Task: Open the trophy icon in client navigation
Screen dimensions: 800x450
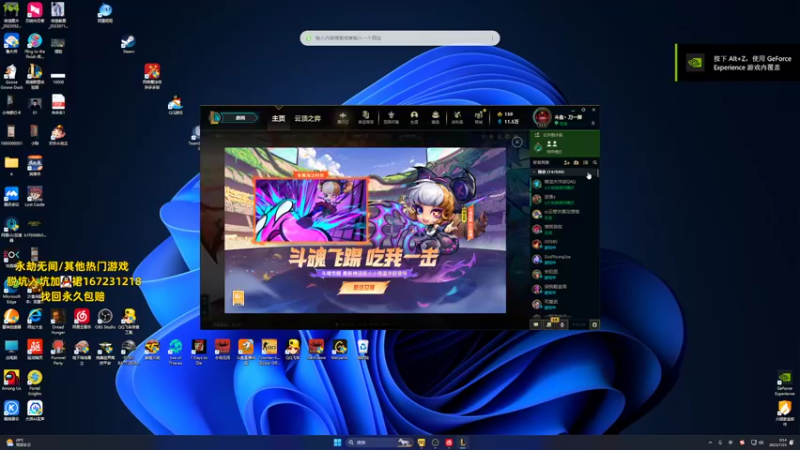Action: pos(391,117)
